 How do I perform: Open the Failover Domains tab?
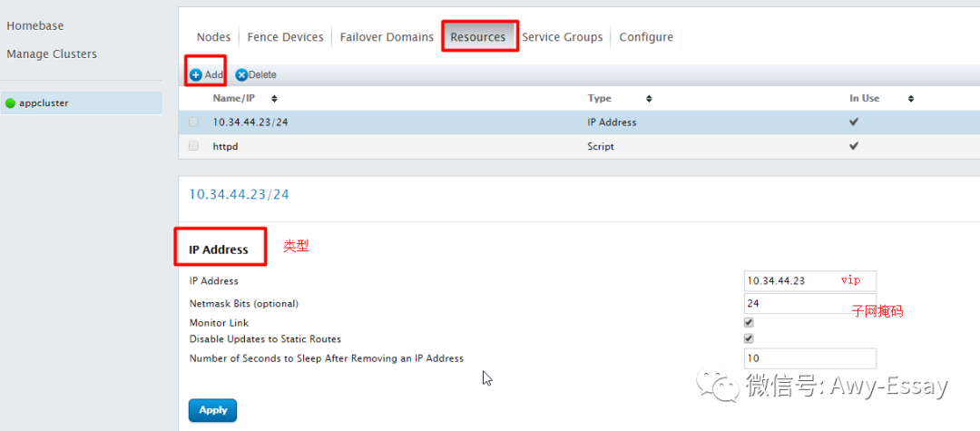pyautogui.click(x=387, y=37)
